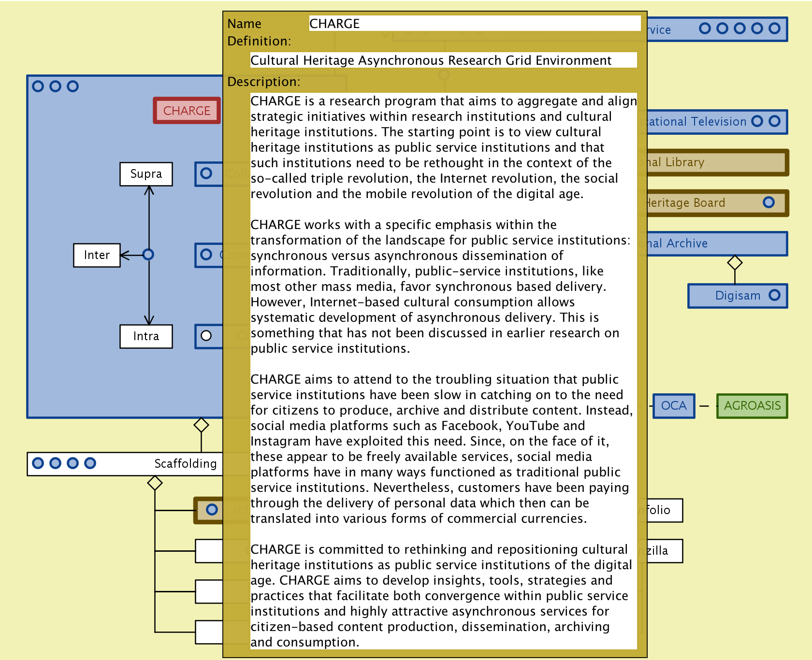This screenshot has width=812, height=660.
Task: Select the OCA node
Action: click(x=673, y=406)
